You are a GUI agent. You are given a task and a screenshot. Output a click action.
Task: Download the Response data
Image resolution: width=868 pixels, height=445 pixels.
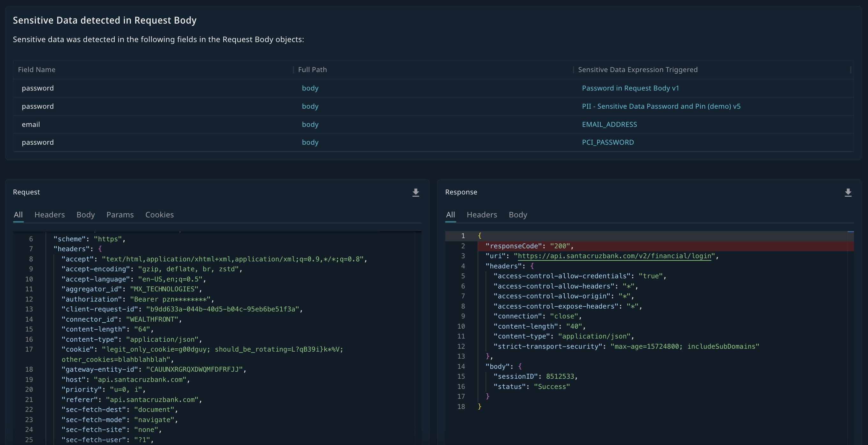point(848,193)
